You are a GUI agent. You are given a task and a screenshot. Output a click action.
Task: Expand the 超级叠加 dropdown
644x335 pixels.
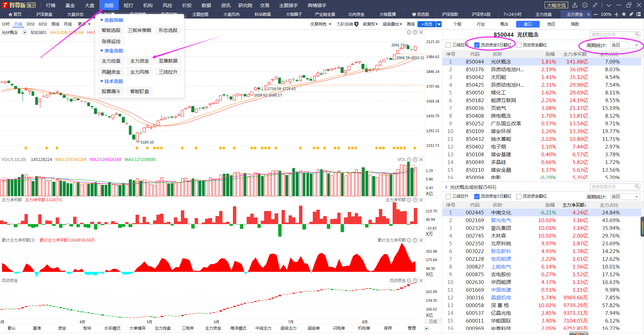(x=392, y=24)
